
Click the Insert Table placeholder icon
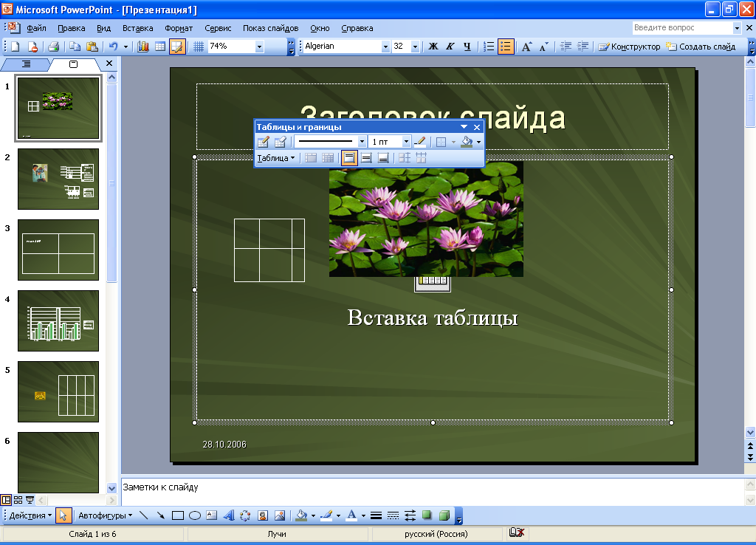point(433,284)
